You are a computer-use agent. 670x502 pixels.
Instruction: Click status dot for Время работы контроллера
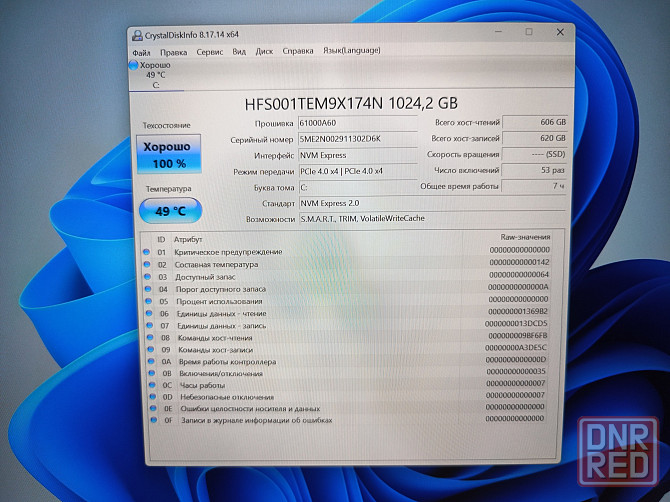151,361
